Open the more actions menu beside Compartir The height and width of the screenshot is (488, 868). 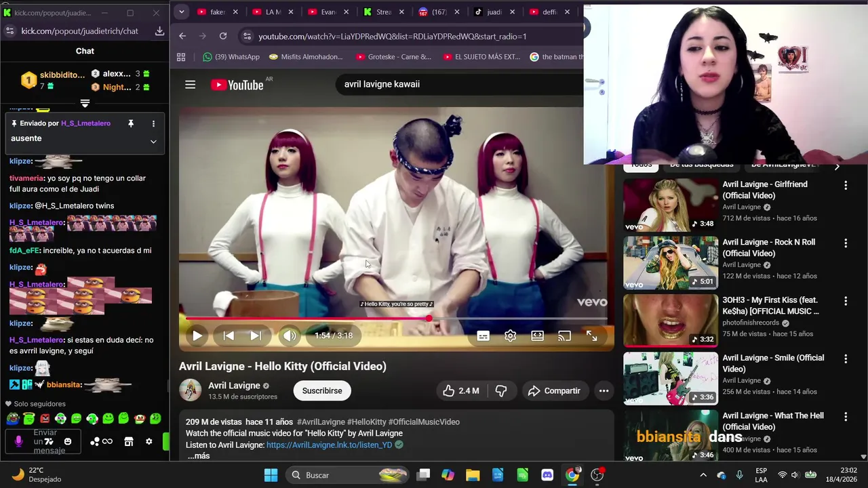(x=604, y=390)
